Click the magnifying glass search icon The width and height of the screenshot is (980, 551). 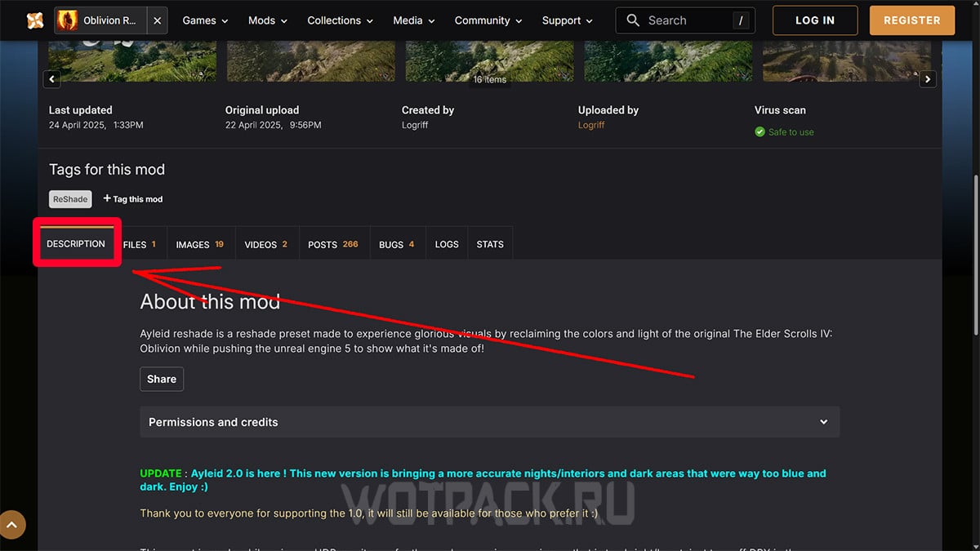click(x=633, y=20)
